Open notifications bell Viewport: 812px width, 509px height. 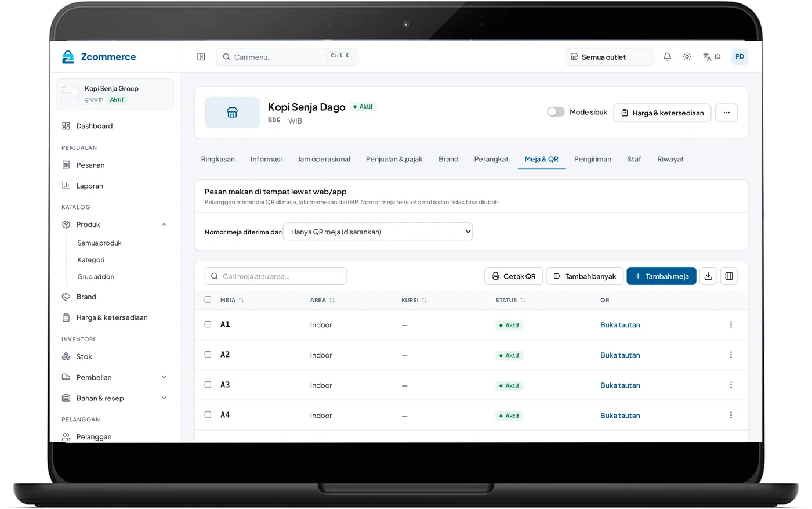pyautogui.click(x=667, y=57)
